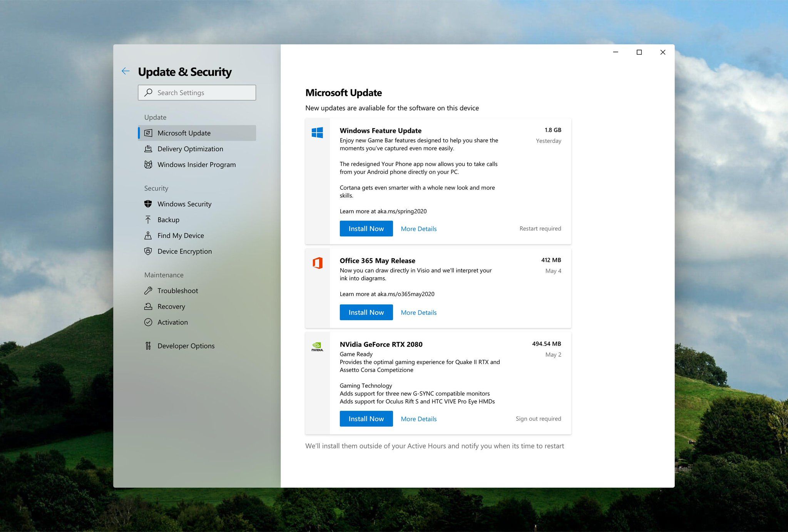Click the Windows Insider Program cat icon
788x532 pixels.
[x=148, y=164]
